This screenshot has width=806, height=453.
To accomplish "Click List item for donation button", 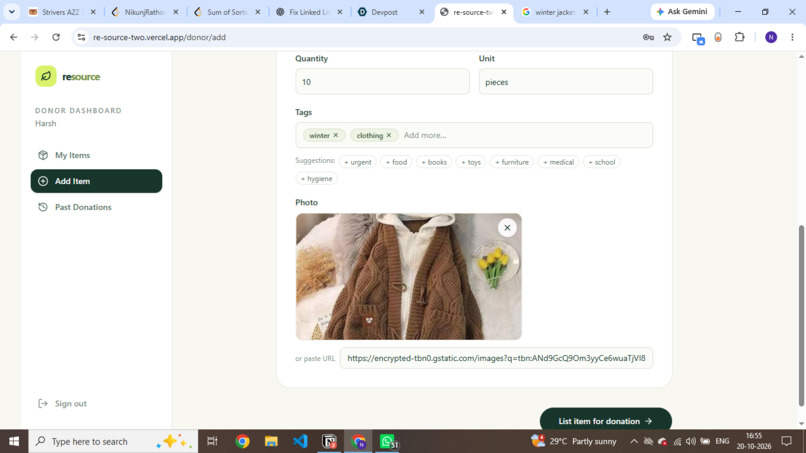I will [x=606, y=421].
